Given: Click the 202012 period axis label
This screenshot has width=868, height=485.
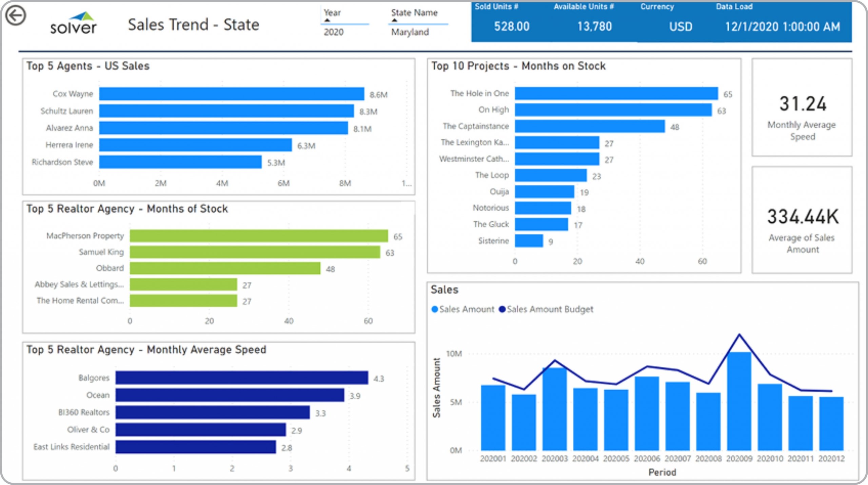Looking at the screenshot, I should pos(831,459).
